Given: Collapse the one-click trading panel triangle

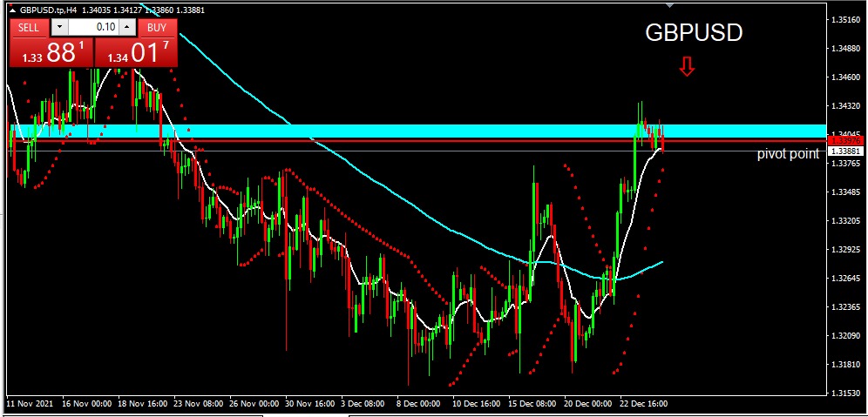Looking at the screenshot, I should [13, 10].
